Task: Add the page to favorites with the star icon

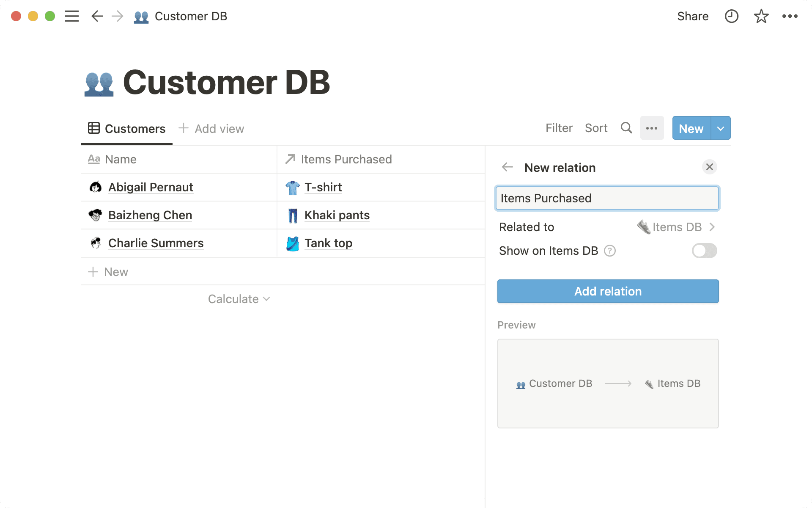Action: [x=761, y=16]
